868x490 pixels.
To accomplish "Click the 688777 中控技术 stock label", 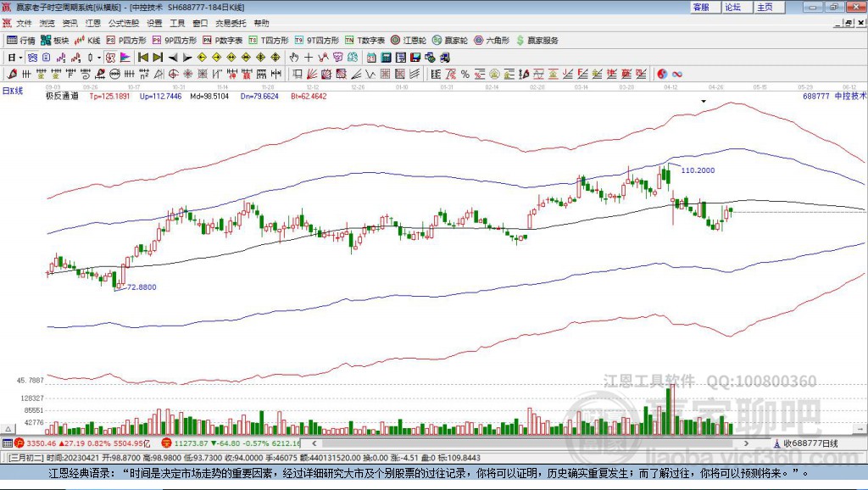I will coord(834,96).
